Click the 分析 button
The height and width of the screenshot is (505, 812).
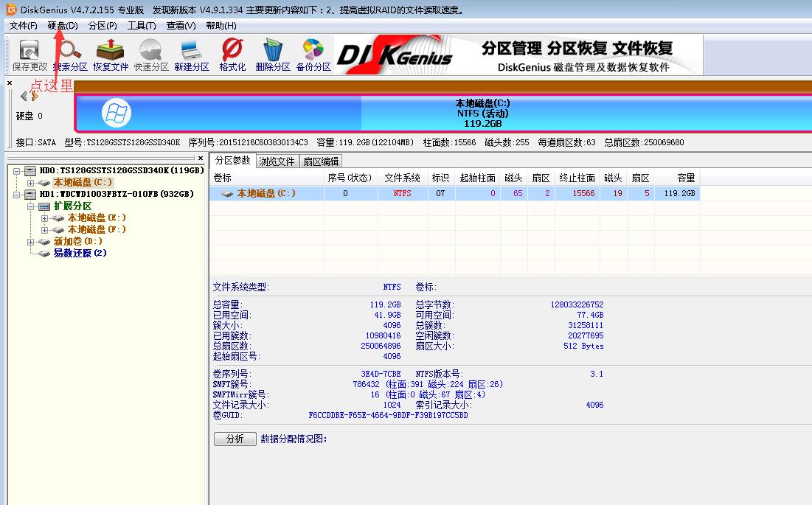point(235,439)
